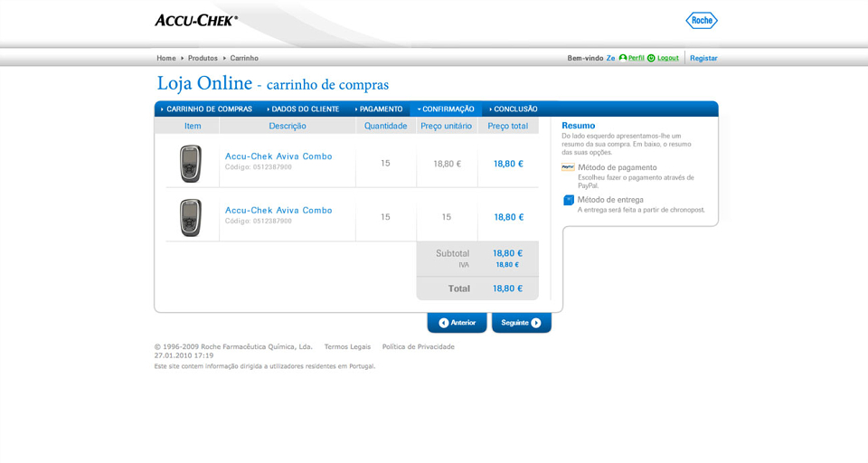Select Carrinho breadcrumb
The height and width of the screenshot is (463, 868).
click(x=244, y=58)
